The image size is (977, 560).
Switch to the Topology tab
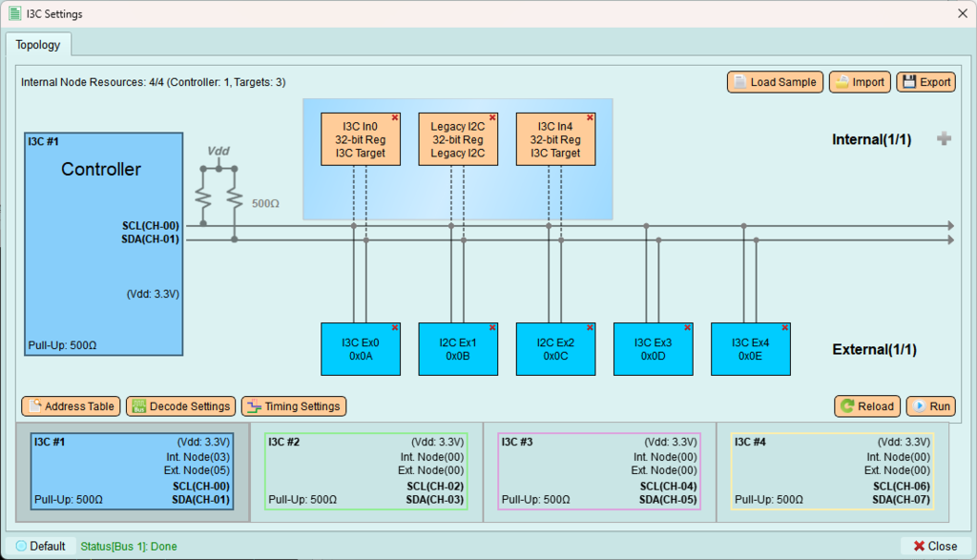[38, 45]
